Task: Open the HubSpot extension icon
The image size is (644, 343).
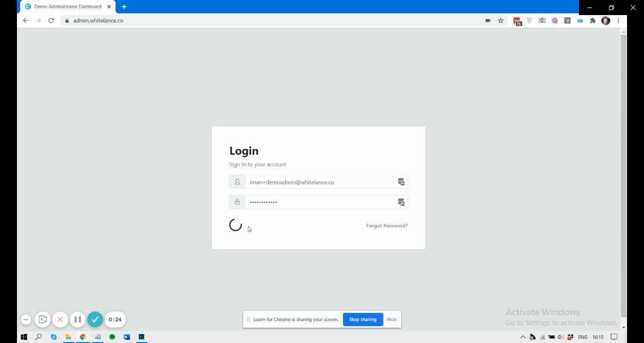Action: [568, 21]
